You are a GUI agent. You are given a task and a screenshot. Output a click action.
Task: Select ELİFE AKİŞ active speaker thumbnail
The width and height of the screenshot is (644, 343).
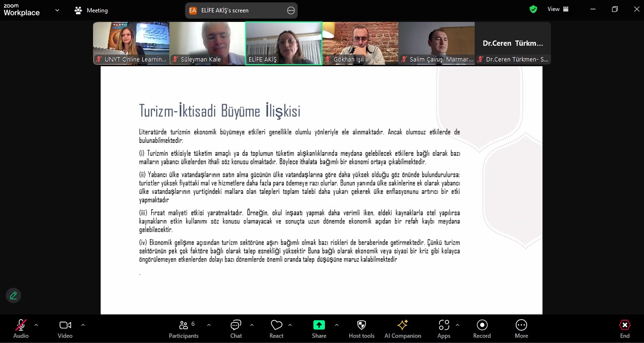[x=284, y=43]
